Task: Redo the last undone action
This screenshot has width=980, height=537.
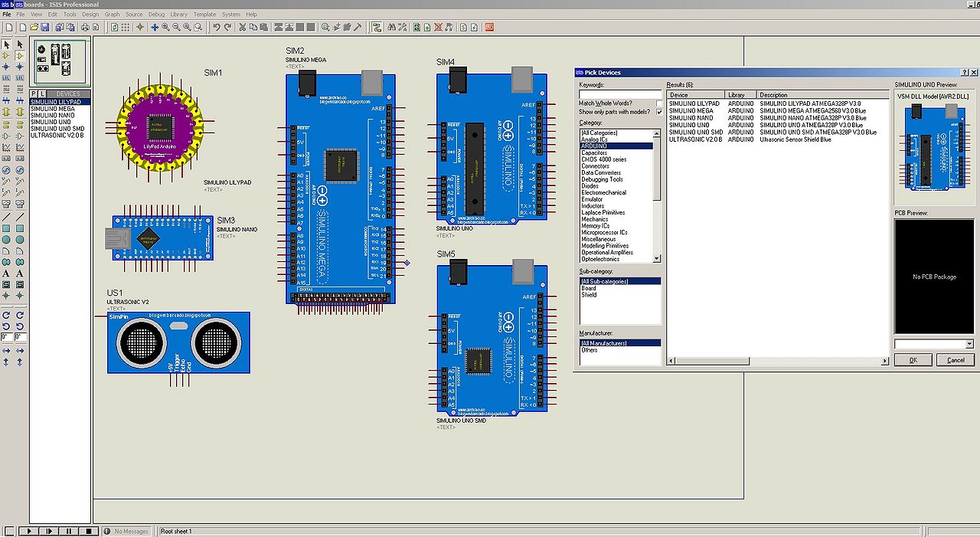Action: (228, 27)
